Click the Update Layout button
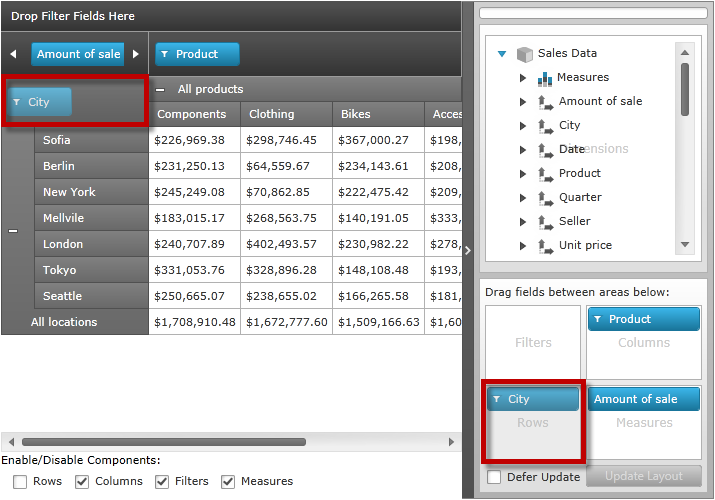The image size is (715, 500). click(644, 477)
